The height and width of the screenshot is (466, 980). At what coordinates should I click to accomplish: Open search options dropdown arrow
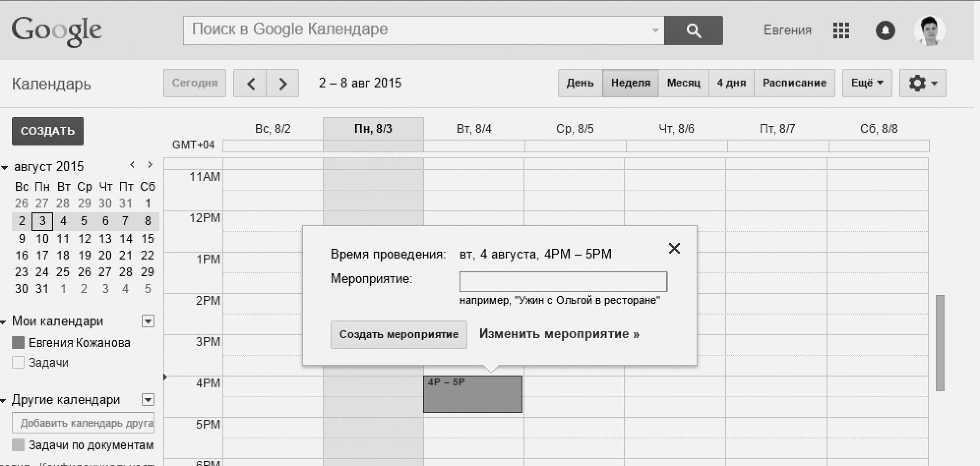click(x=655, y=30)
